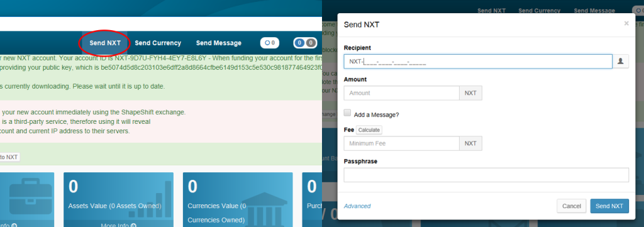Click dimmed Send Message behind the dialog
The image size is (644, 227).
click(594, 11)
